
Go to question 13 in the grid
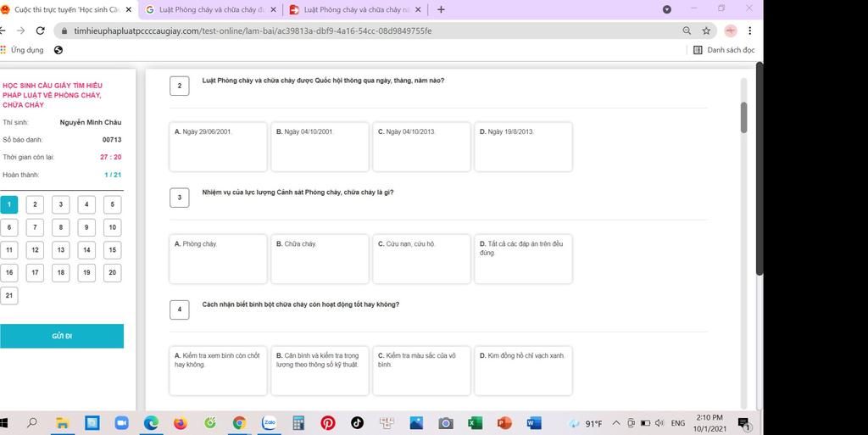tap(61, 250)
